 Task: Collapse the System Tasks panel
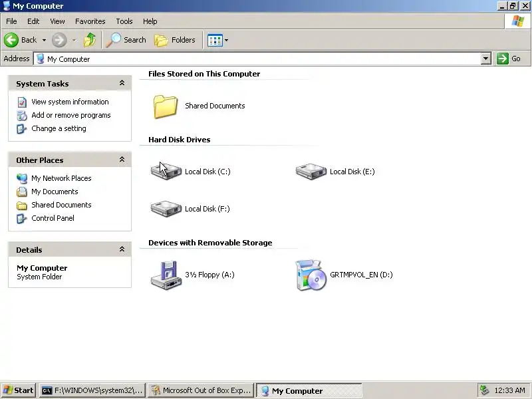(122, 83)
